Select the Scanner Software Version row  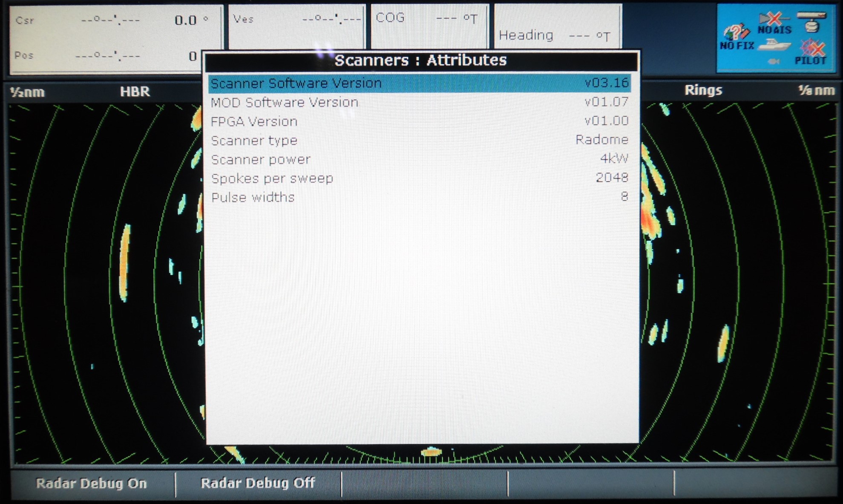click(420, 83)
